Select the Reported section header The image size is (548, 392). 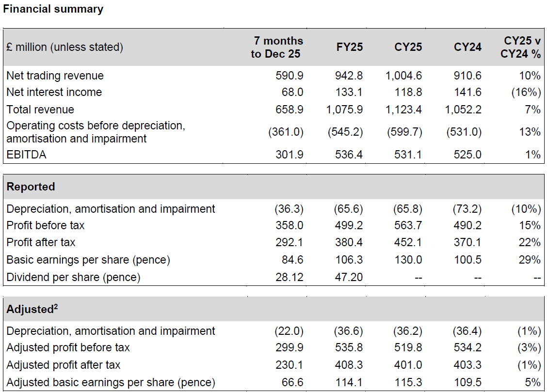coord(31,187)
